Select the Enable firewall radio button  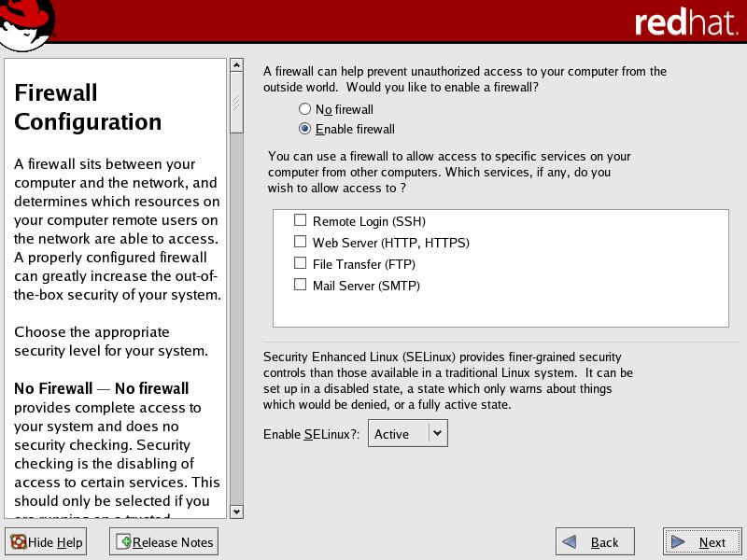point(304,129)
